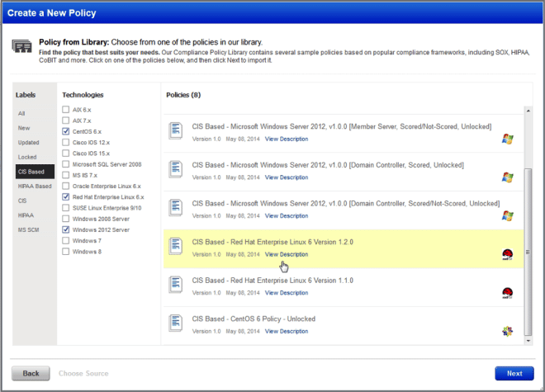Check Windows 2008 Server checkbox
Image resolution: width=545 pixels, height=392 pixels.
click(66, 219)
